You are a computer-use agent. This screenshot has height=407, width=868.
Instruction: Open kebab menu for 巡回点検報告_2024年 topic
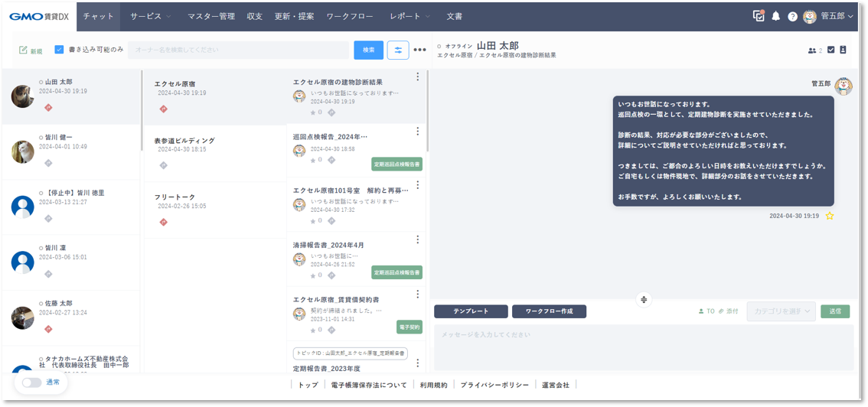point(418,131)
